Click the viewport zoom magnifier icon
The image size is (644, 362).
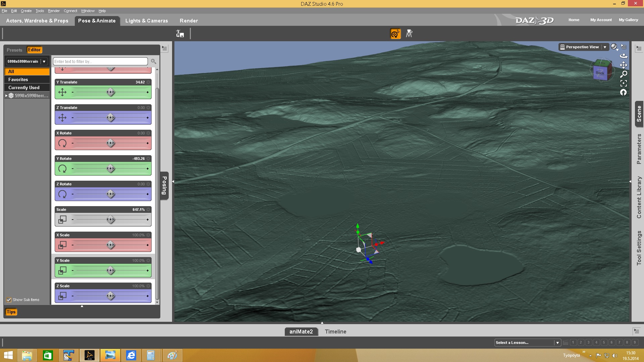click(x=624, y=74)
